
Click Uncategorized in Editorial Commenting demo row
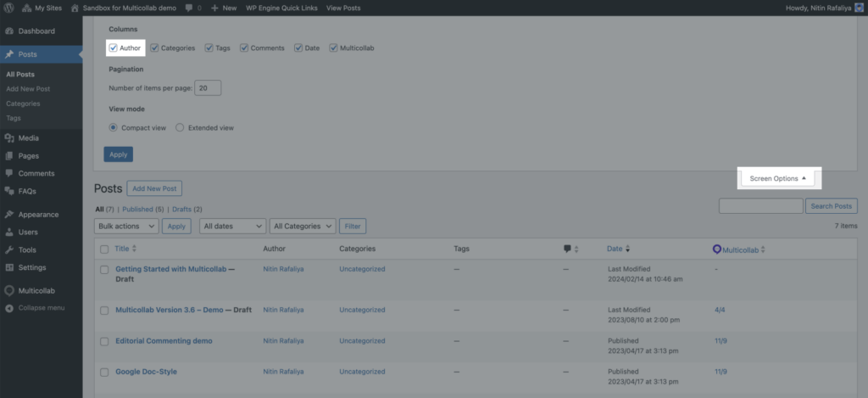tap(362, 341)
